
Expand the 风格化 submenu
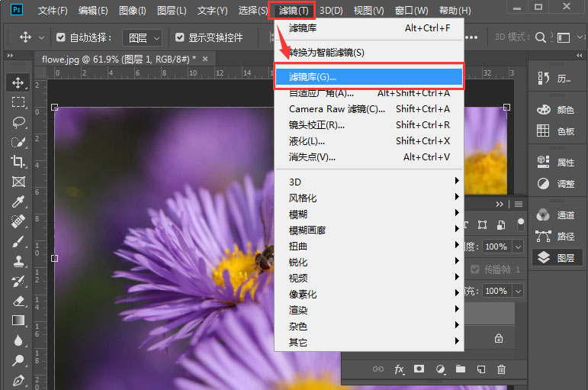point(369,198)
